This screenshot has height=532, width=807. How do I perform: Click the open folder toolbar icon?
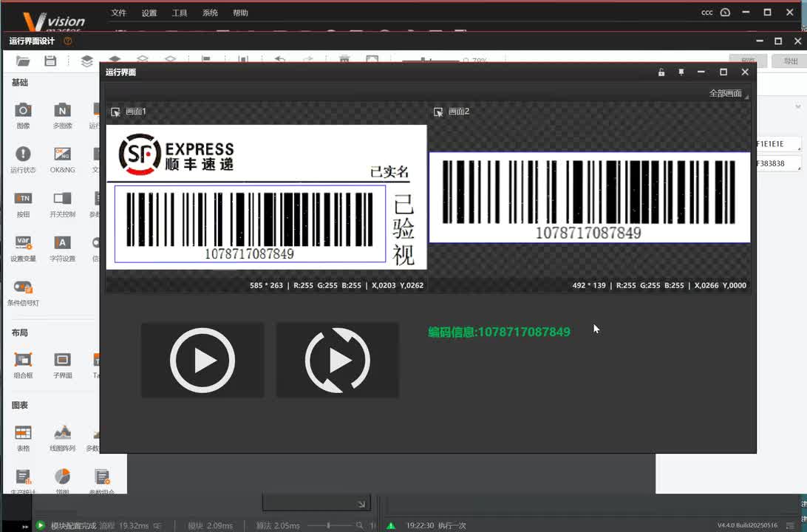point(23,61)
